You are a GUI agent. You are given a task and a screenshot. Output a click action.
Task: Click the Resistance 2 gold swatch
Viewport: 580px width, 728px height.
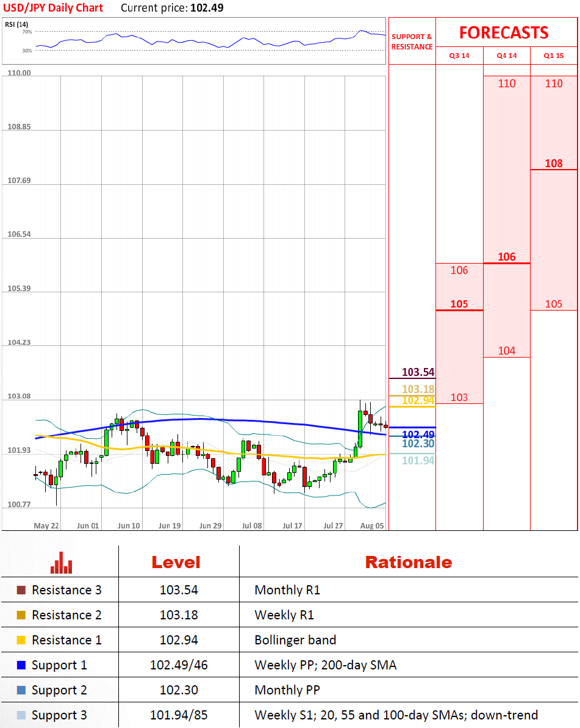pyautogui.click(x=21, y=615)
